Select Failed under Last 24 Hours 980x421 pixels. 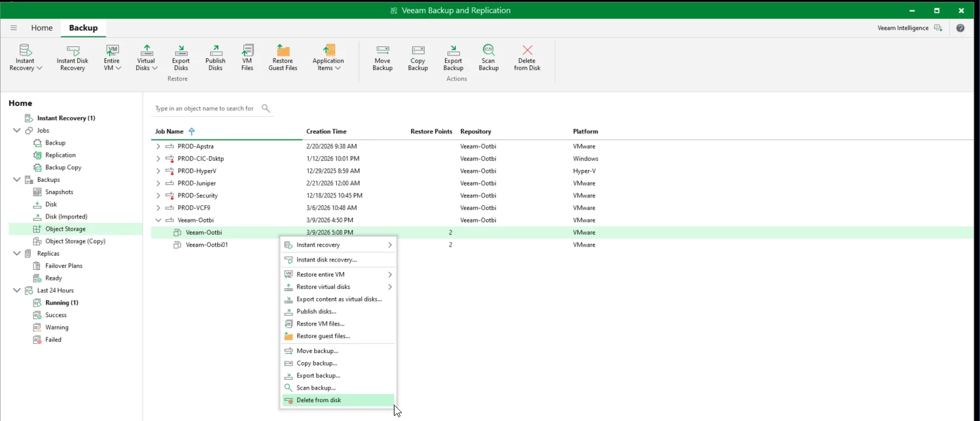point(53,340)
